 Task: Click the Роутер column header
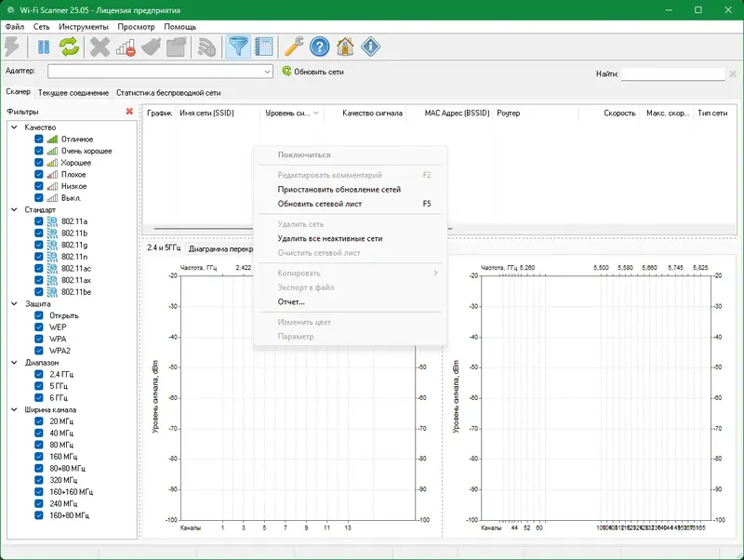[x=536, y=113]
